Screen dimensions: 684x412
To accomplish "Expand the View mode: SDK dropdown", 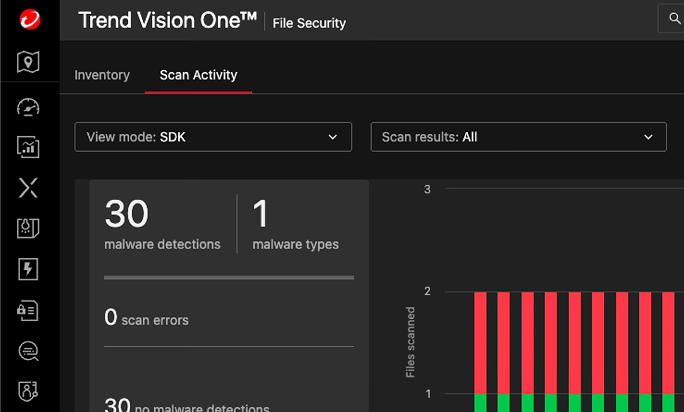I will point(213,137).
